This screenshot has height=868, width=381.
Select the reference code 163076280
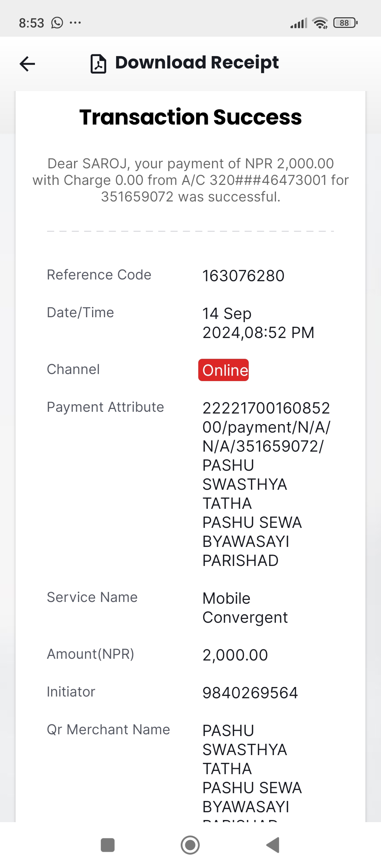243,276
